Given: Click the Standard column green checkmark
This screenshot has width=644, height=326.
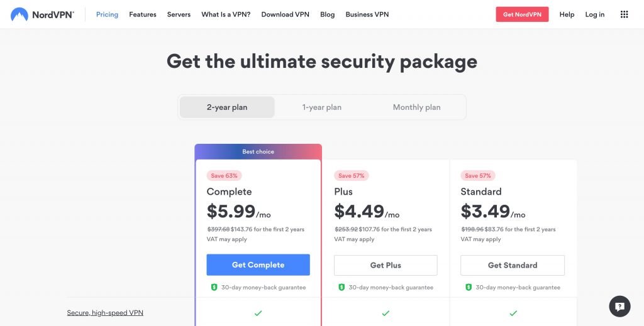Looking at the screenshot, I should click(x=513, y=313).
